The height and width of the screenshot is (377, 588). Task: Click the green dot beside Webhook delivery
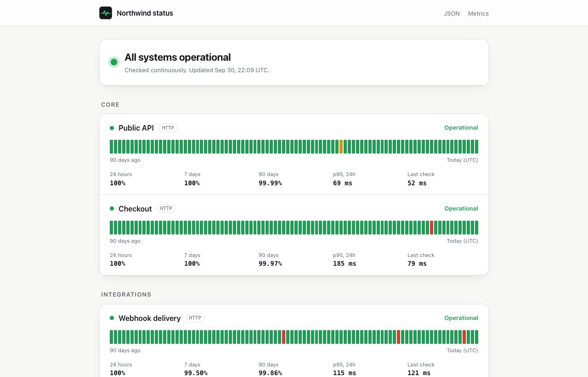(112, 318)
